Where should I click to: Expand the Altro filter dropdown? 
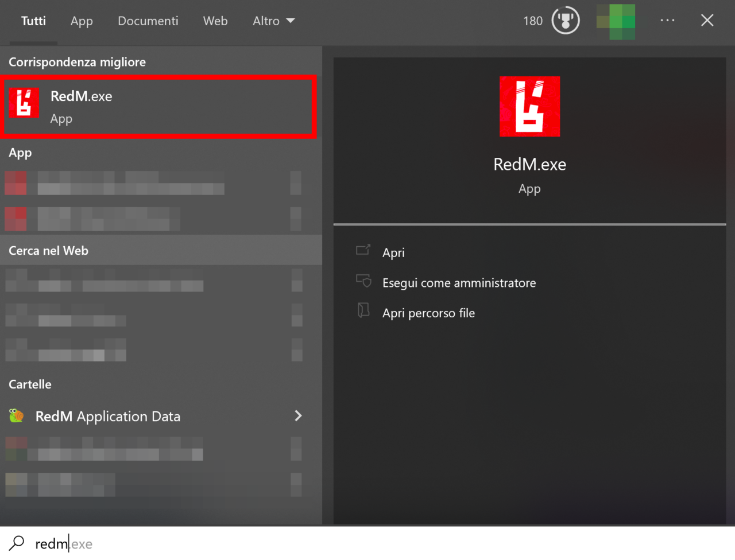[273, 21]
